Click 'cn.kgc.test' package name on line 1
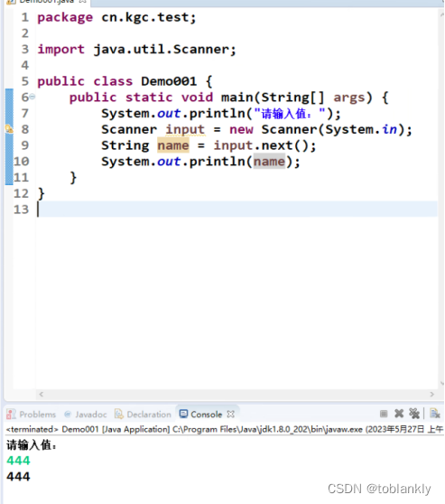This screenshot has height=504, width=445. pos(145,17)
